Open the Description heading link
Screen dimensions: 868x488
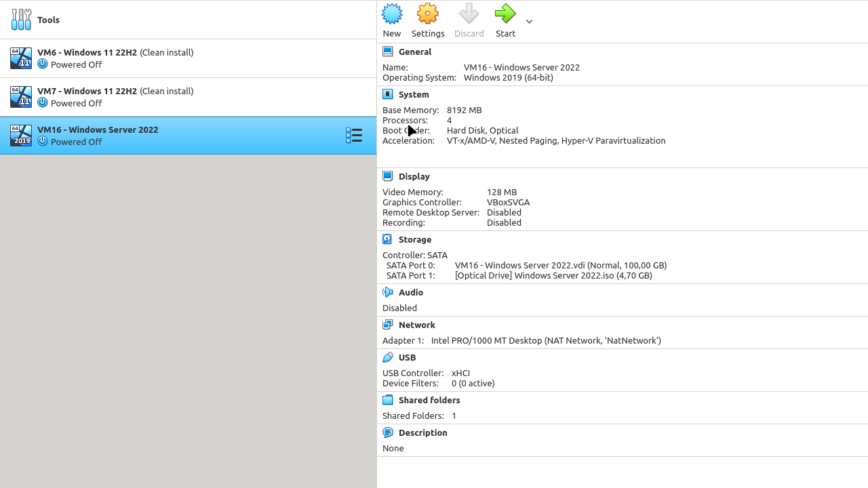(423, 432)
